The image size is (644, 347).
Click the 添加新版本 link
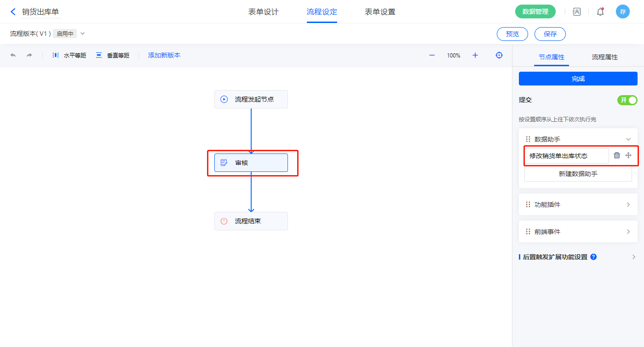164,55
